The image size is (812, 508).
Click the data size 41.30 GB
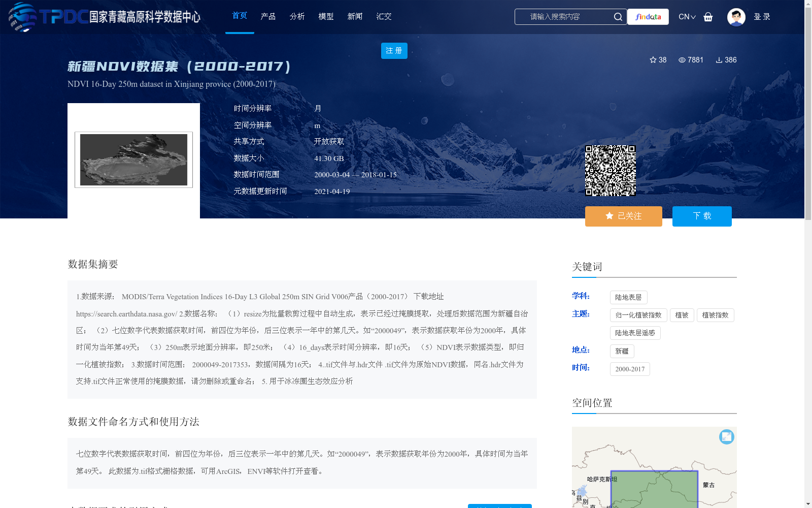(329, 158)
